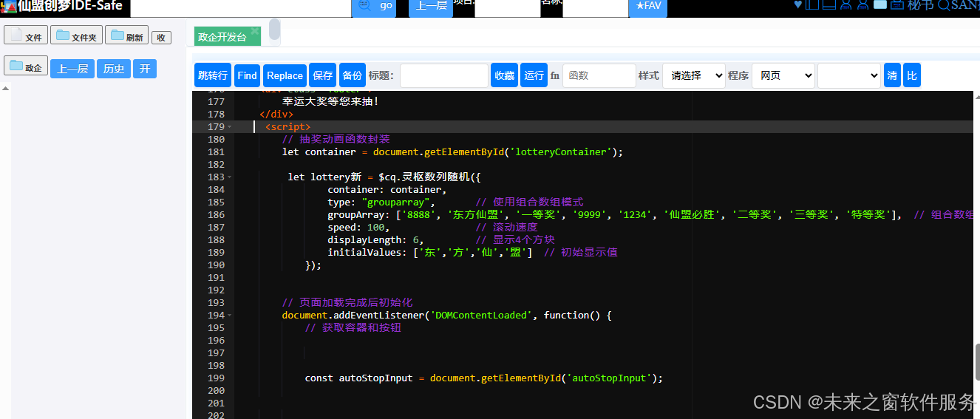Click the </div> tag on line 178

point(276,115)
